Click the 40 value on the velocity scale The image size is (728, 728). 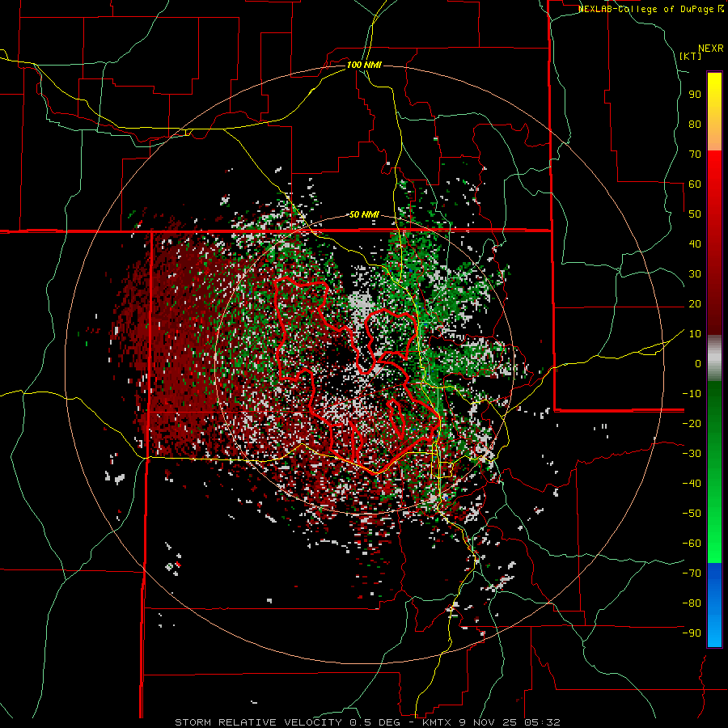695,244
